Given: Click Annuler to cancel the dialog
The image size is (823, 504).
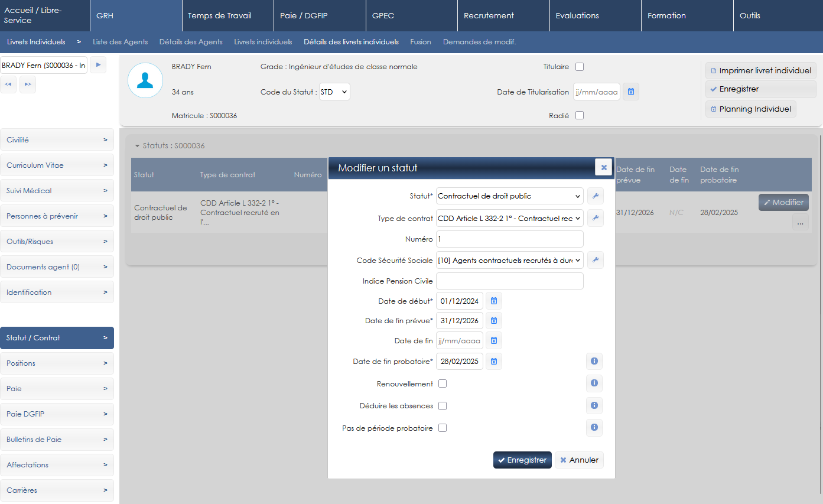Looking at the screenshot, I should click(579, 460).
